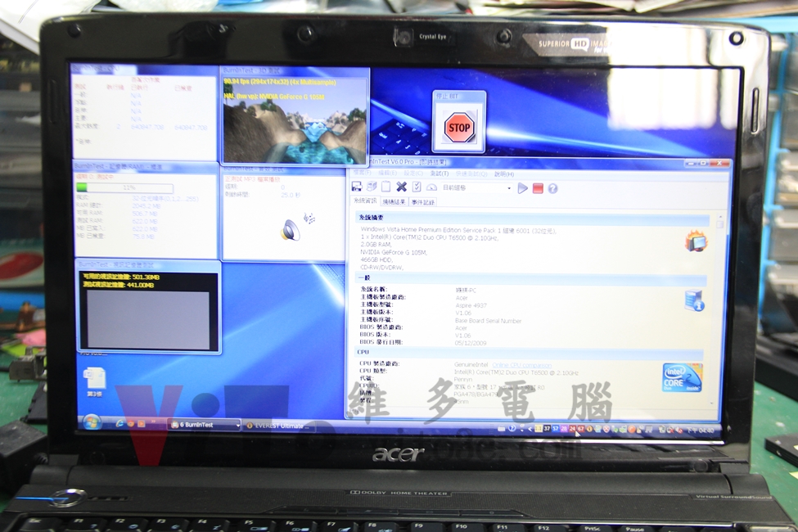Click the 466GB HDD summary line
The height and width of the screenshot is (532, 798).
376,259
